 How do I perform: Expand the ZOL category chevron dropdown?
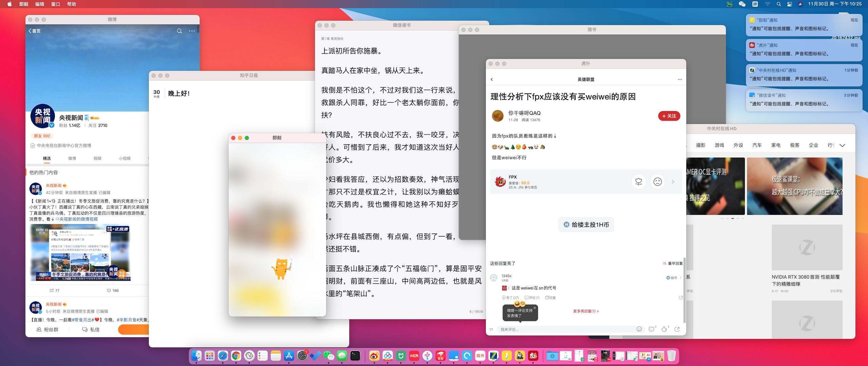tap(842, 145)
